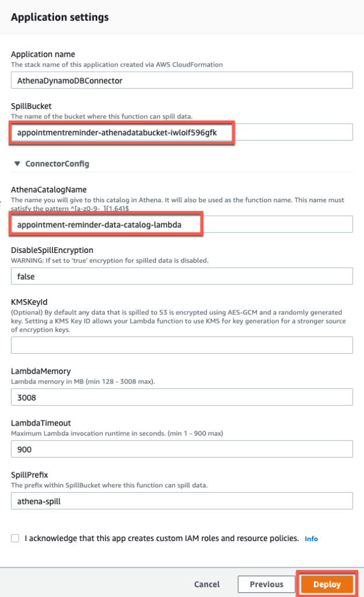Open the Info link about IAM roles

311,538
